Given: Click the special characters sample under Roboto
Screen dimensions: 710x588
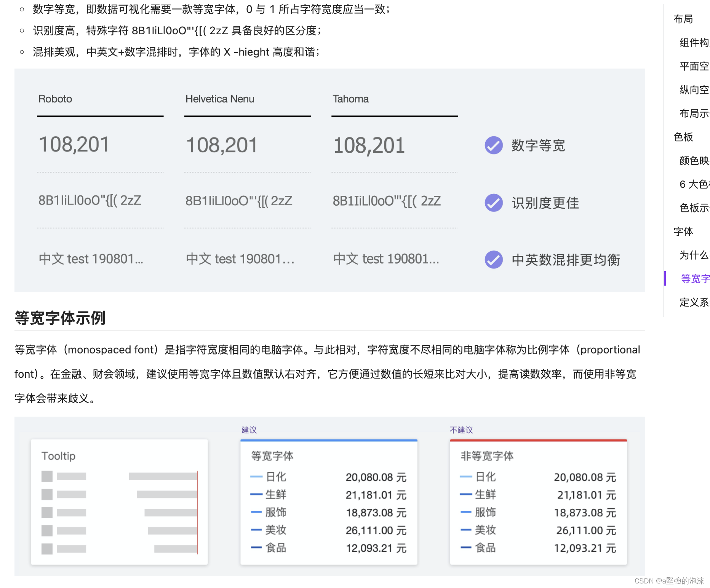Looking at the screenshot, I should (90, 200).
